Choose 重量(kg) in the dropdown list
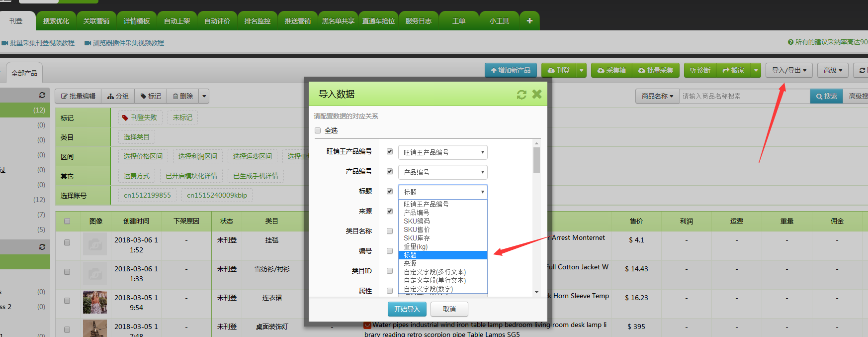Image resolution: width=868 pixels, height=337 pixels. pyautogui.click(x=443, y=246)
